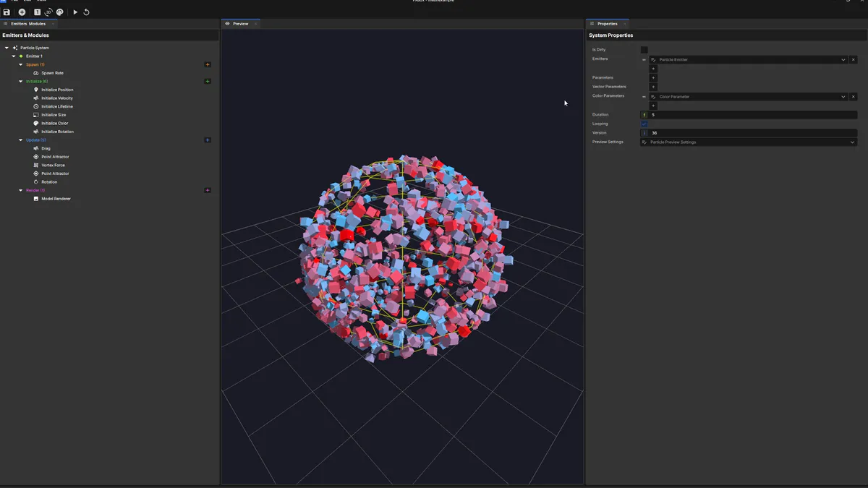This screenshot has height=488, width=868.
Task: Click the Initialize Position pin icon
Action: coord(36,90)
